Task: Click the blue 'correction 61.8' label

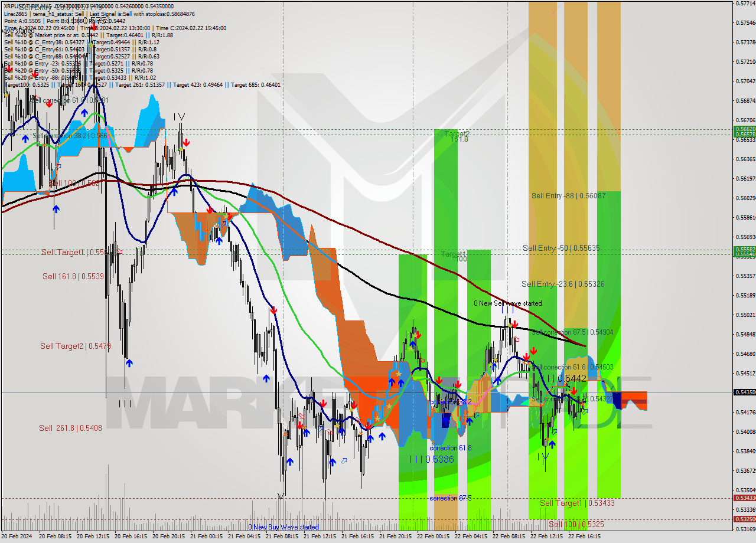Action: click(450, 448)
